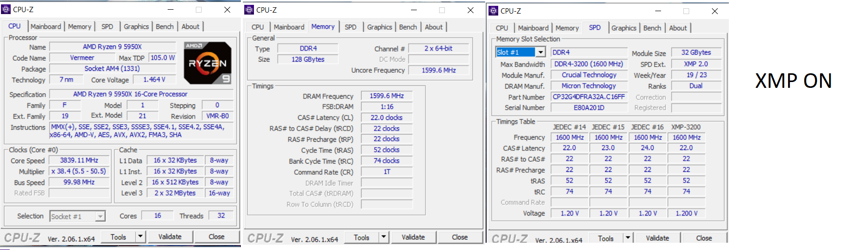Click the 1.464 V core voltage value
This screenshot has width=868, height=250.
click(x=155, y=80)
